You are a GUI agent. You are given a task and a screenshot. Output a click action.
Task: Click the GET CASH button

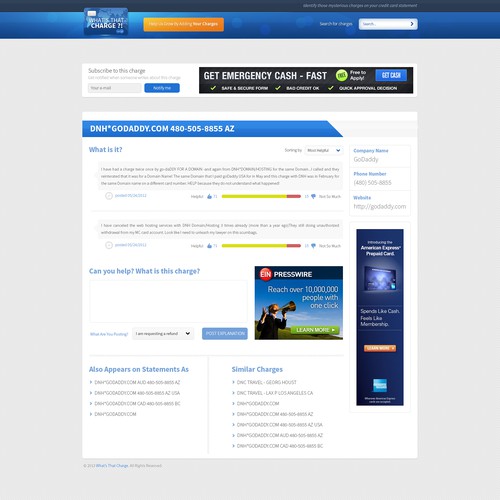click(x=391, y=75)
